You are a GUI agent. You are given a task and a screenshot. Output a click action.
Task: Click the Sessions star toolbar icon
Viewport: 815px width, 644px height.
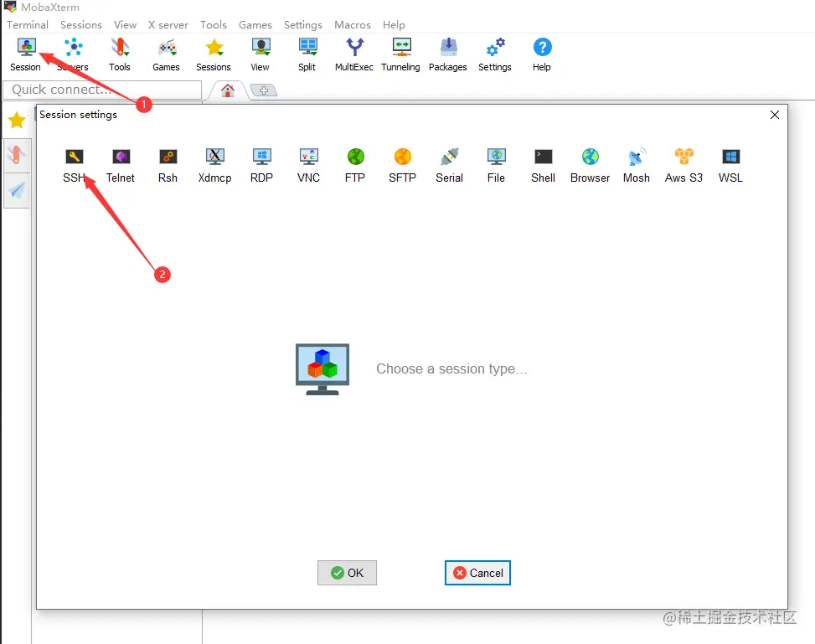[214, 54]
